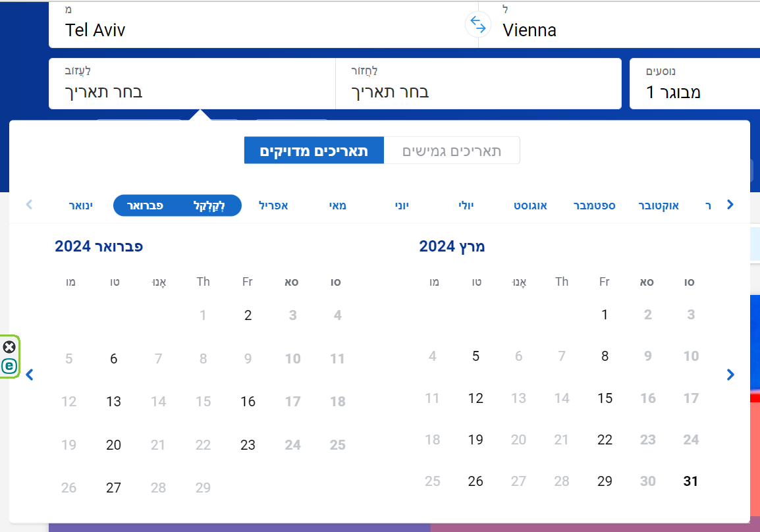760x532 pixels.
Task: Click the left chevron beside the ינואר month tab
Action: pos(29,205)
